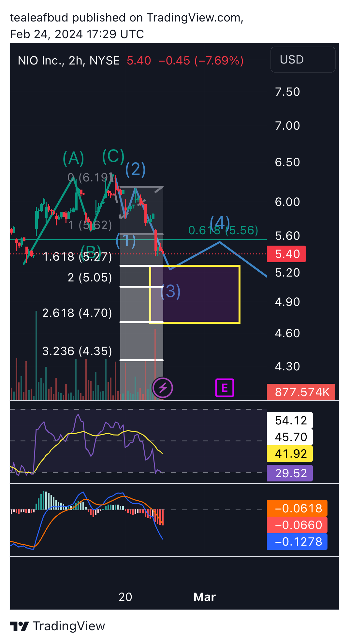Click the orange -0.0618 MACD label
This screenshot has width=349, height=644.
pyautogui.click(x=297, y=508)
